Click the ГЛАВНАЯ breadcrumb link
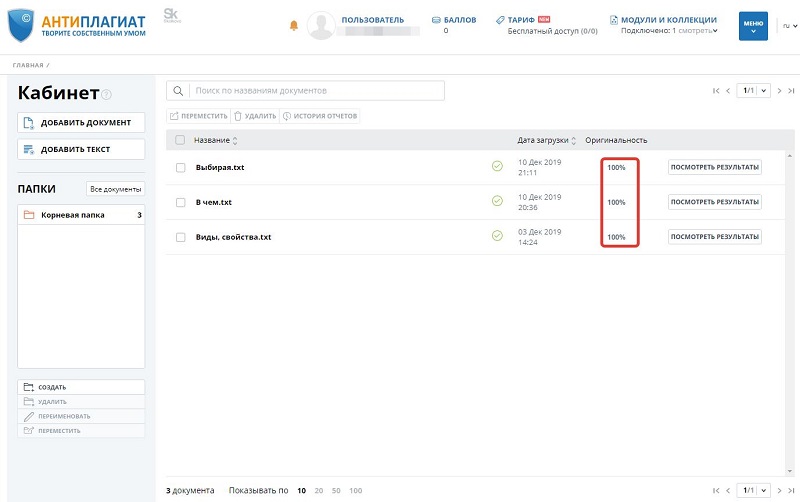The height and width of the screenshot is (502, 800). [x=28, y=65]
